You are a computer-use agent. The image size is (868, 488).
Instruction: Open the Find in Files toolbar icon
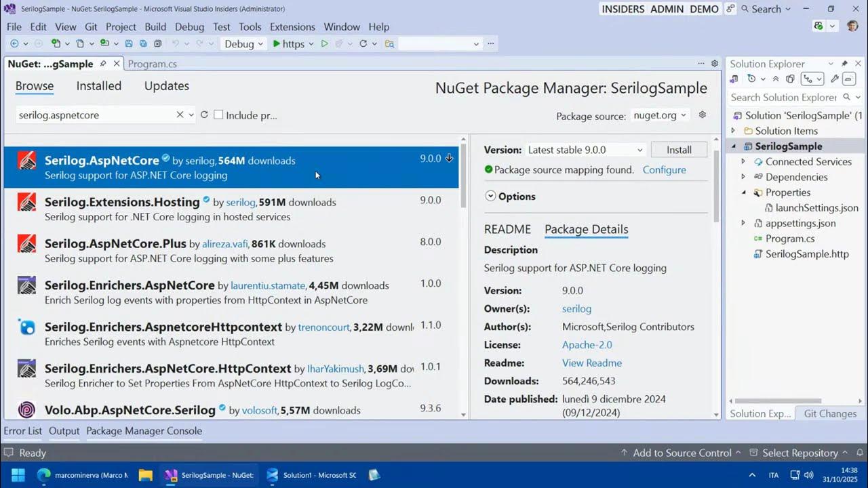point(389,43)
